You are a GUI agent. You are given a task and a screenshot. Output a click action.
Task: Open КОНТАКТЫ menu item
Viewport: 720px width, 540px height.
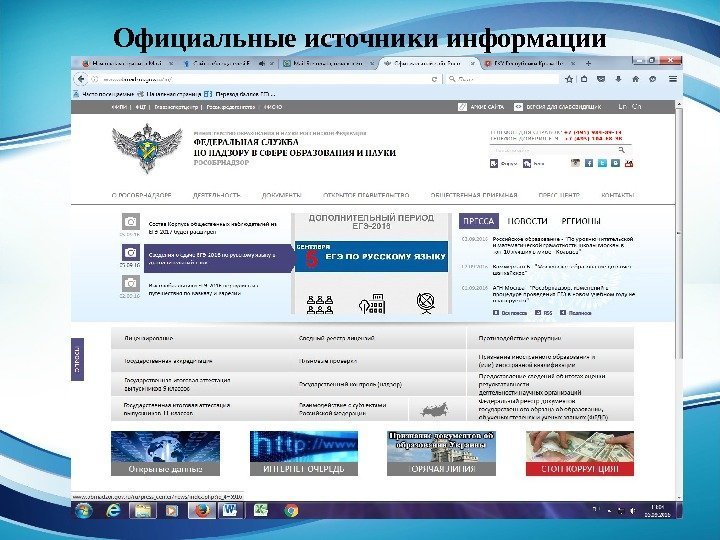point(618,195)
